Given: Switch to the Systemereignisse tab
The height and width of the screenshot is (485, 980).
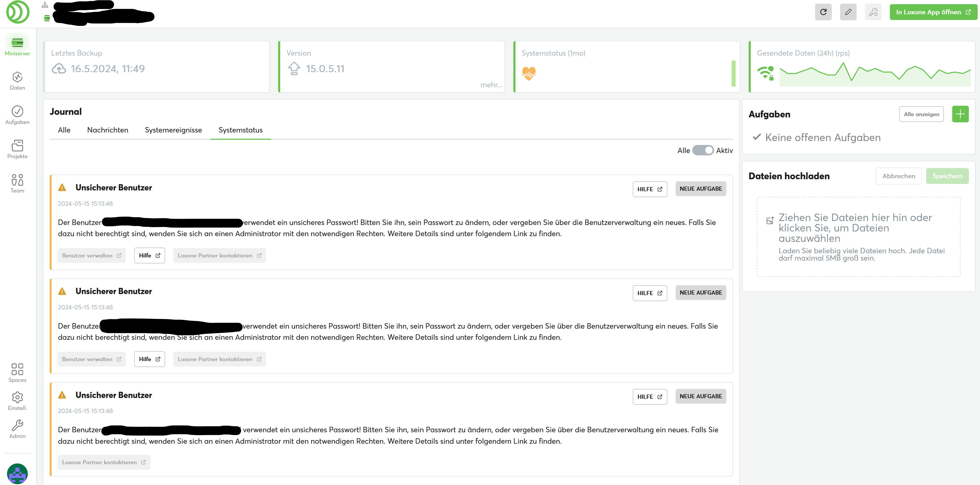Looking at the screenshot, I should 173,130.
